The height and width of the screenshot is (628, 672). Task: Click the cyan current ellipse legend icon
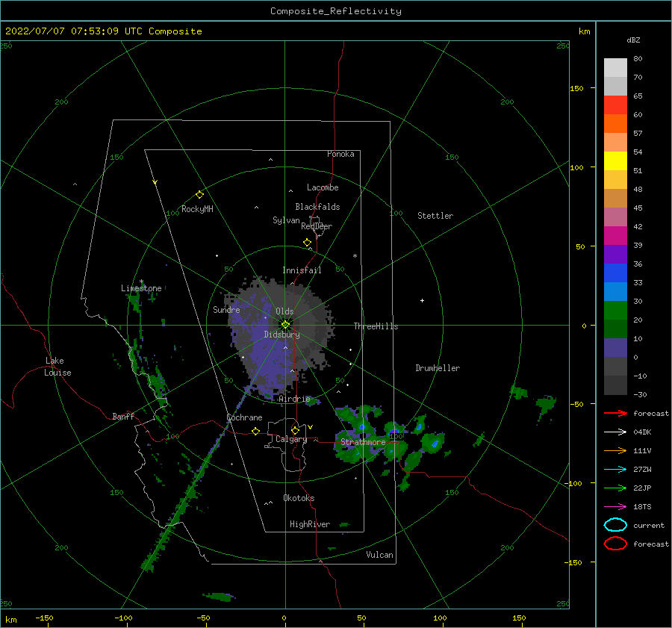615,525
